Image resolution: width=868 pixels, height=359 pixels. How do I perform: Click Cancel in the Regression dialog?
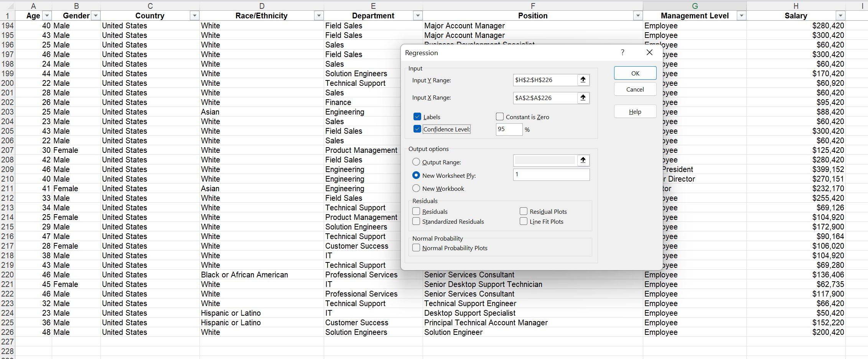click(635, 89)
